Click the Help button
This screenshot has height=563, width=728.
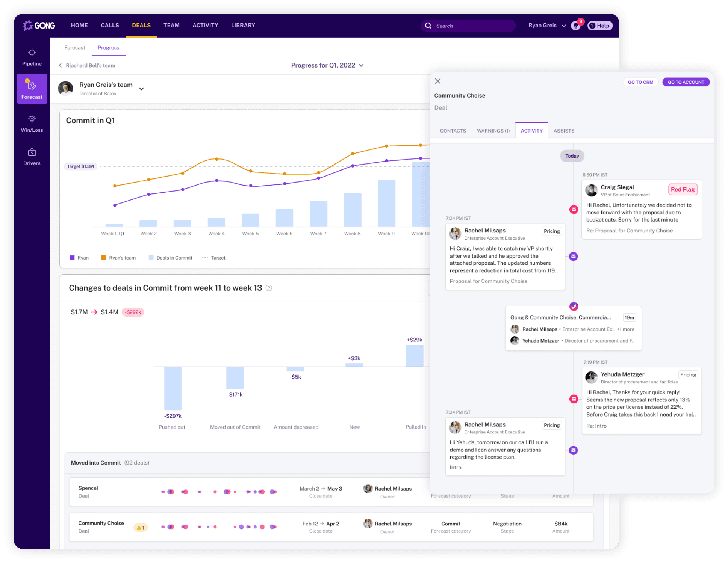pyautogui.click(x=600, y=26)
